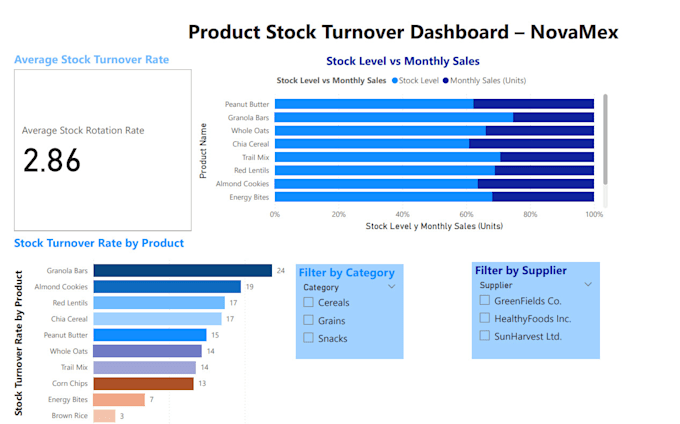Select the Trail Mix turnover bar

coord(144,368)
